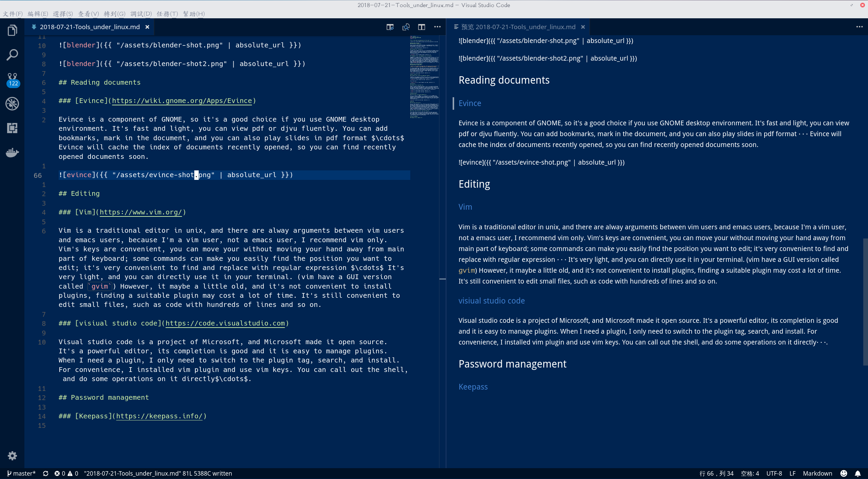Screen dimensions: 868x479
Task: Open the Extensions view in the activity bar
Action: 12,128
